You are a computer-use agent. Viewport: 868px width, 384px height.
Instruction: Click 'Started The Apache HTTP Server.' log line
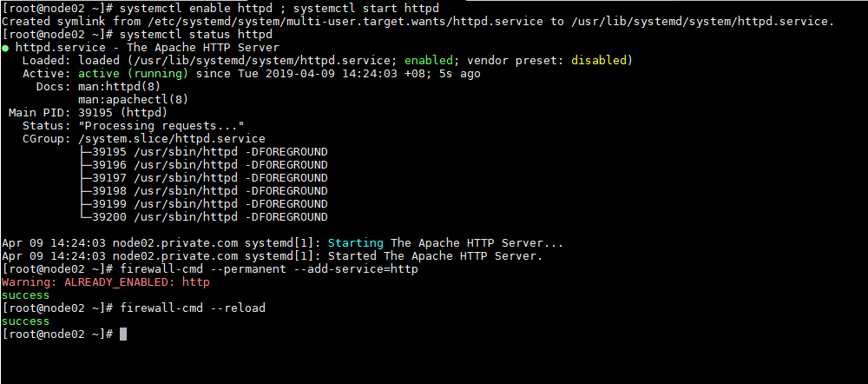coord(273,256)
